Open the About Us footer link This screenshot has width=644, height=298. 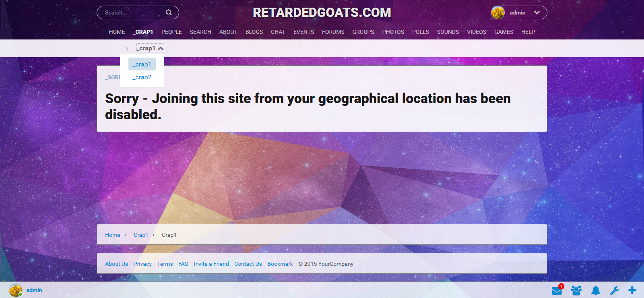point(117,264)
